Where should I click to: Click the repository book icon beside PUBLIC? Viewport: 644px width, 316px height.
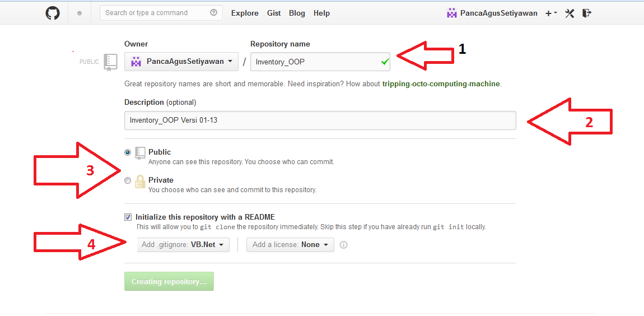(110, 62)
